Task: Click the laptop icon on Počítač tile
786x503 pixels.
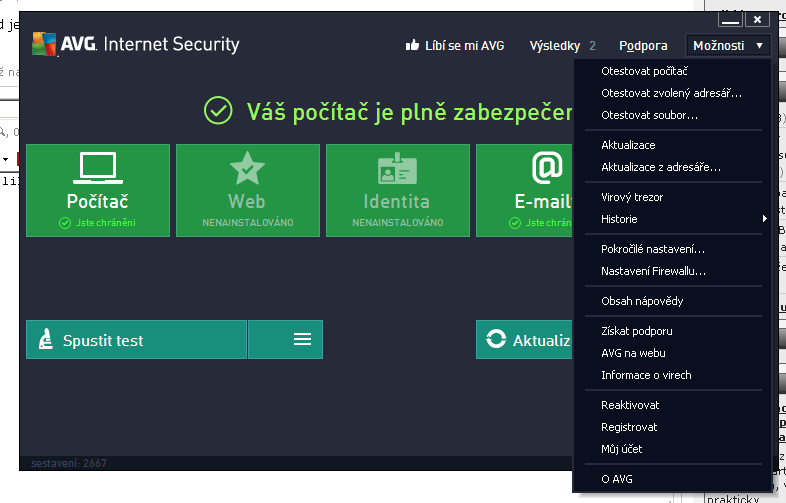Action: (x=97, y=168)
